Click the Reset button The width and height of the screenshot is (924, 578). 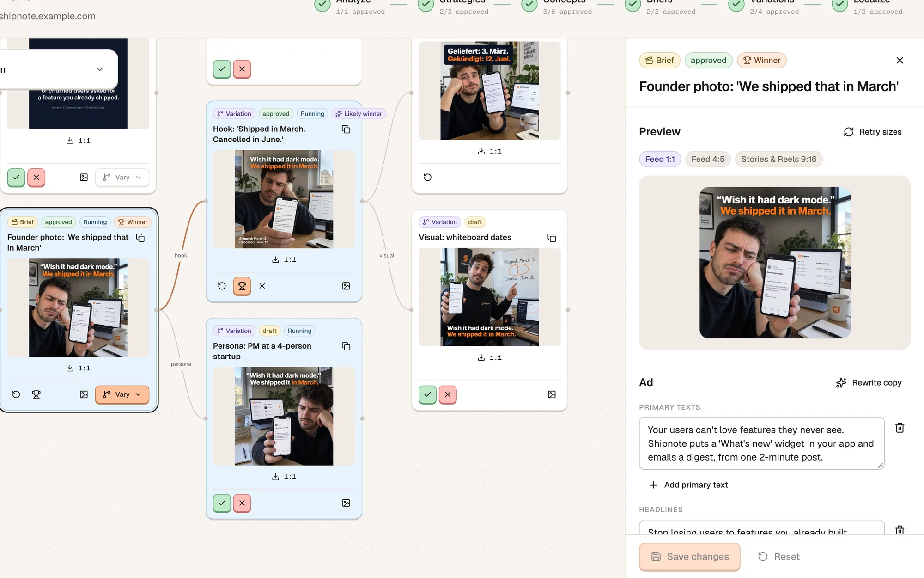click(779, 557)
